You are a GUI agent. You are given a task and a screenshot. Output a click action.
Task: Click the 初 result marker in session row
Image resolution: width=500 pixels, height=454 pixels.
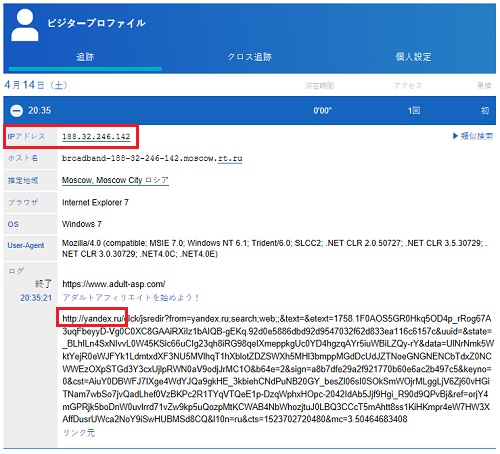coord(485,111)
